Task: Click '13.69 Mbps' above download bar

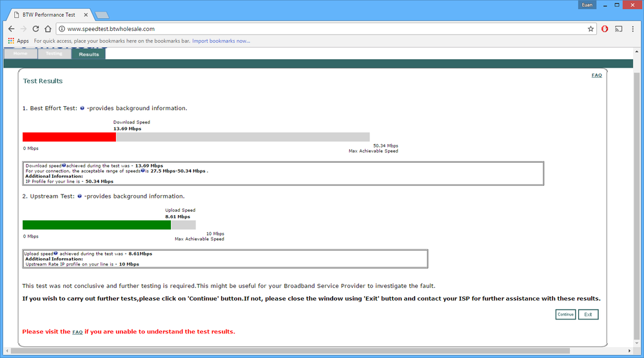Action: point(128,129)
